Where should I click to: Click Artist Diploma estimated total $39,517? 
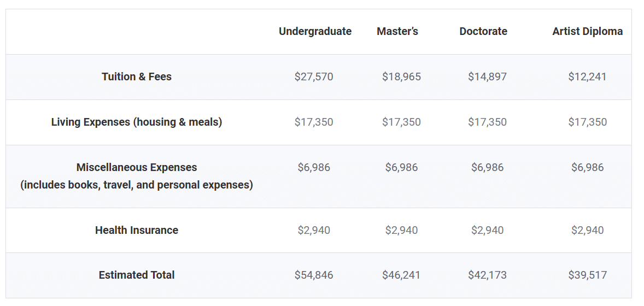(587, 275)
